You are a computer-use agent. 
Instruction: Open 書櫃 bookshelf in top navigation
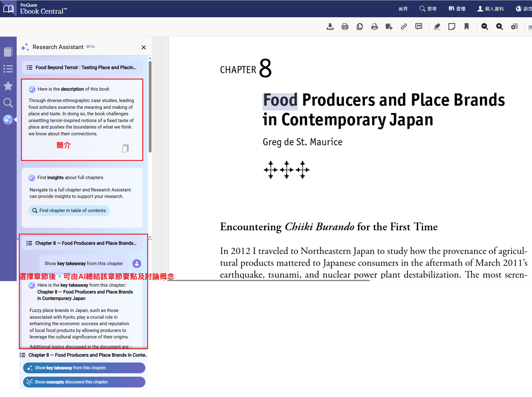pos(457,9)
